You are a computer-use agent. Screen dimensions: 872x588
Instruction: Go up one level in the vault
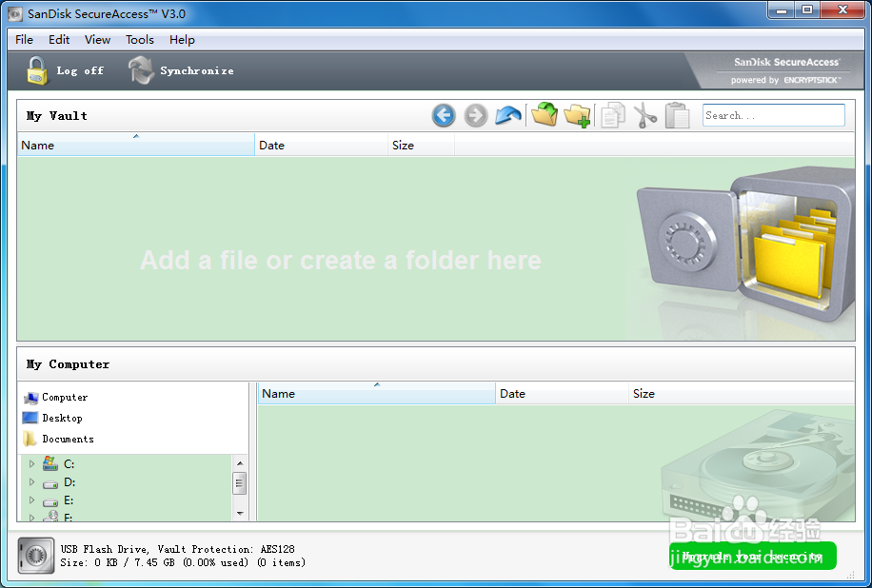point(507,115)
